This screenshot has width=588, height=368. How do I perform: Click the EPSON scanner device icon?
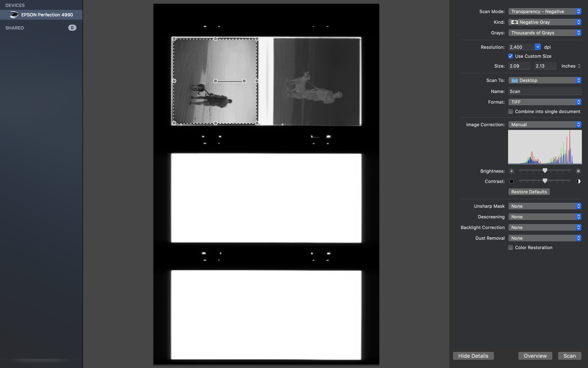(x=14, y=15)
